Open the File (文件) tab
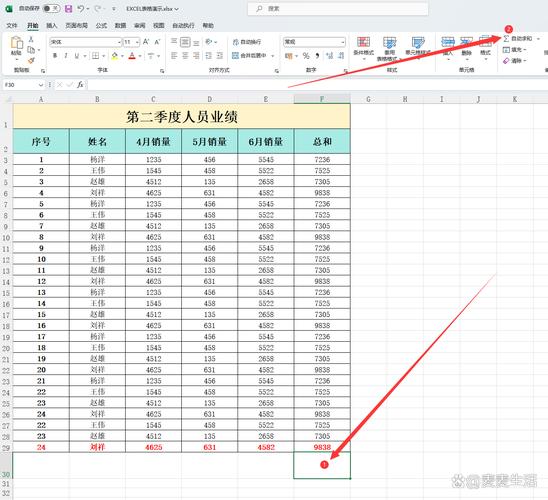This screenshot has width=548, height=500. point(12,26)
